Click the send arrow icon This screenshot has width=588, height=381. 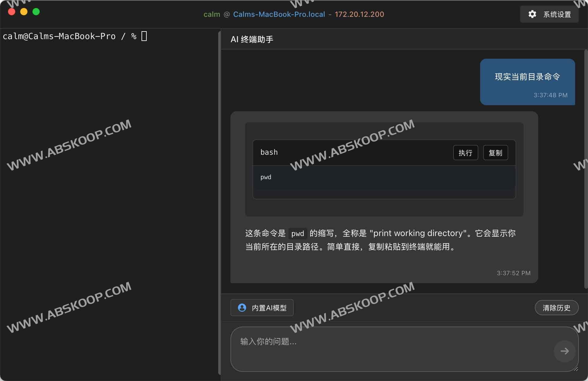coord(564,351)
